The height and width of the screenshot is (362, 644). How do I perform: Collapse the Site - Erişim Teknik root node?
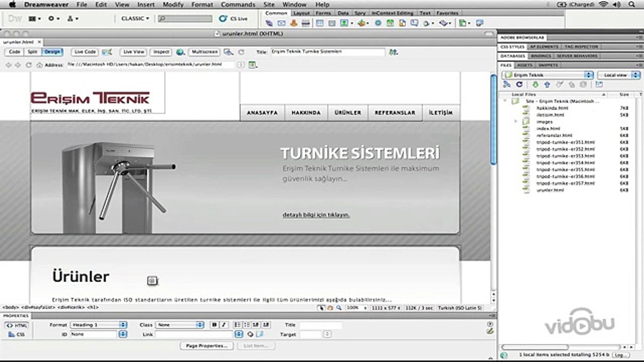coord(505,101)
